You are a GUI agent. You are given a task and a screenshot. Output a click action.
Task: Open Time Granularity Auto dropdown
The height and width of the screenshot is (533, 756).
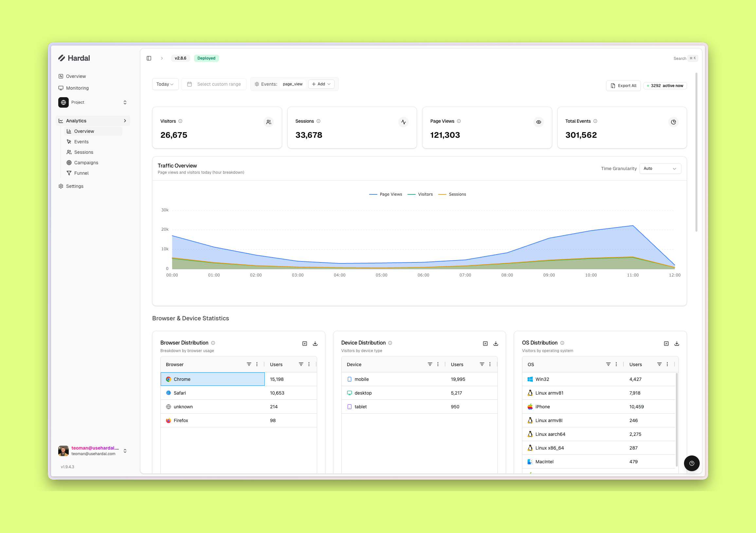click(660, 169)
